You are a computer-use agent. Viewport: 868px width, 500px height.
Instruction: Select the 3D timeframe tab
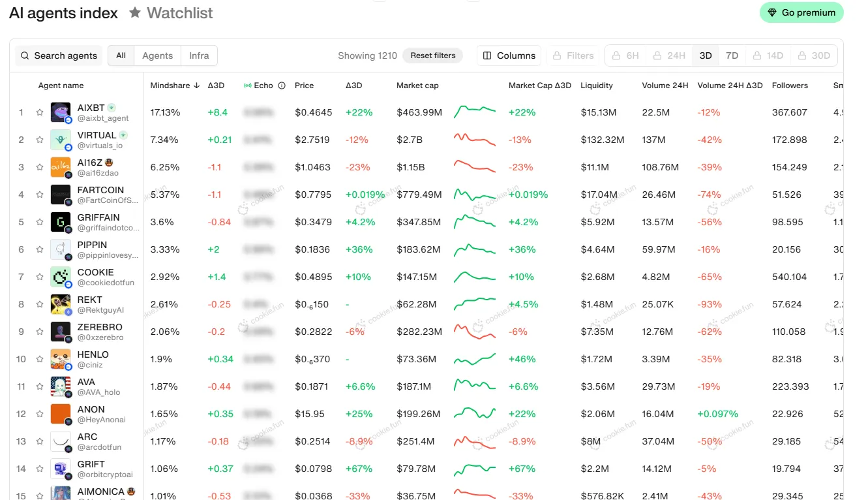(x=706, y=55)
